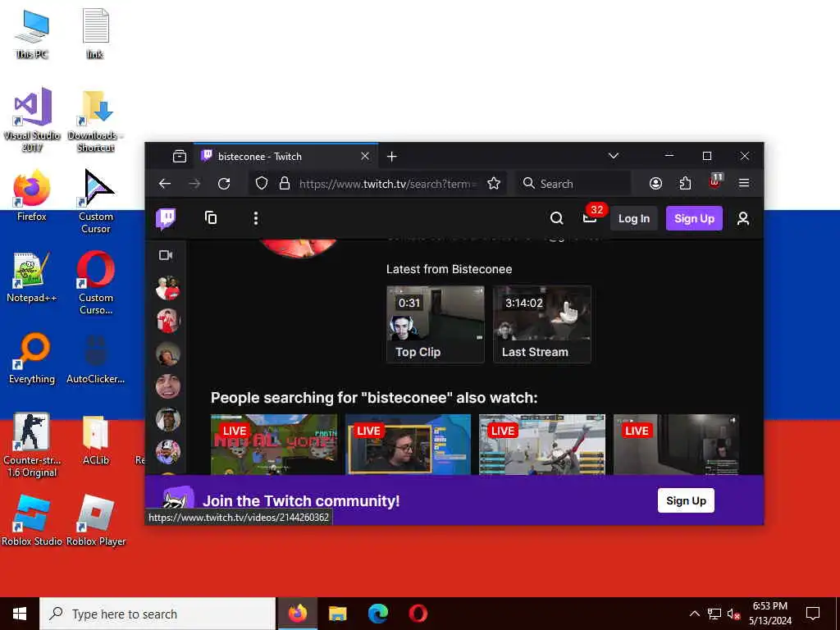
Task: Click the Twitch Log In button
Action: [x=634, y=218]
